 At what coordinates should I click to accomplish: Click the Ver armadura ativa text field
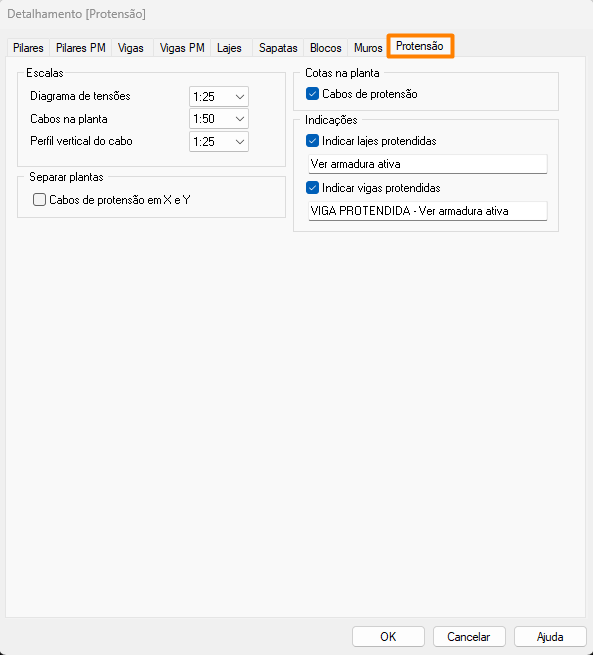click(x=428, y=164)
